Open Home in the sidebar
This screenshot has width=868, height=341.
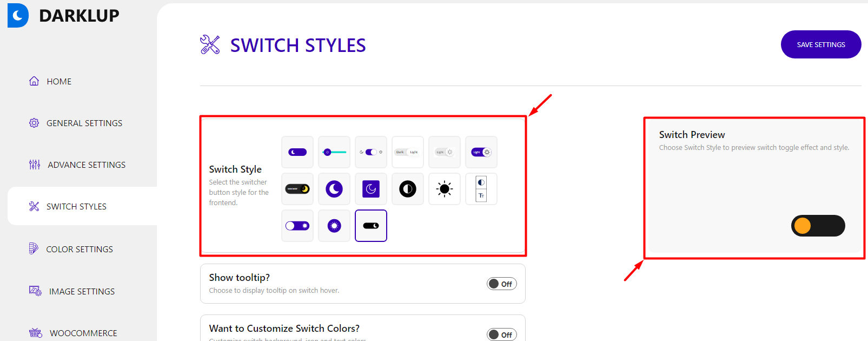tap(59, 82)
